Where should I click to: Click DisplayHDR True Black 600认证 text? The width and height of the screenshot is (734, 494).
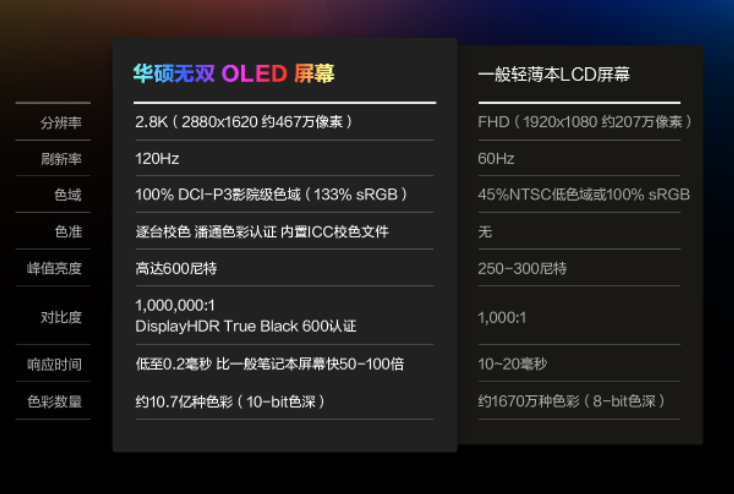click(x=246, y=326)
